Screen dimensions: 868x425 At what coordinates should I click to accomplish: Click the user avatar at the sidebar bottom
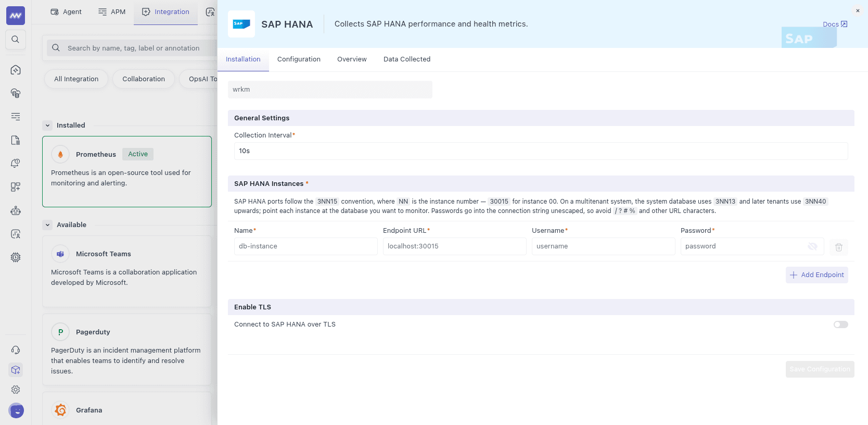click(x=16, y=410)
